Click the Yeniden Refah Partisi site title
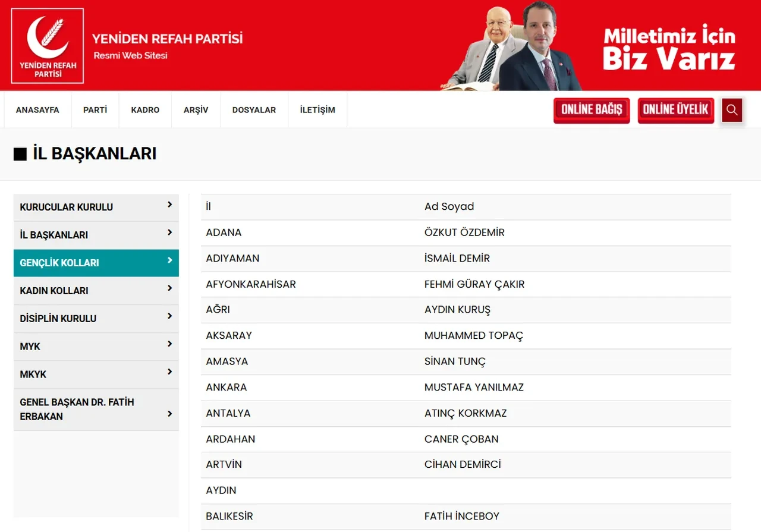Image resolution: width=761 pixels, height=532 pixels. click(x=167, y=39)
